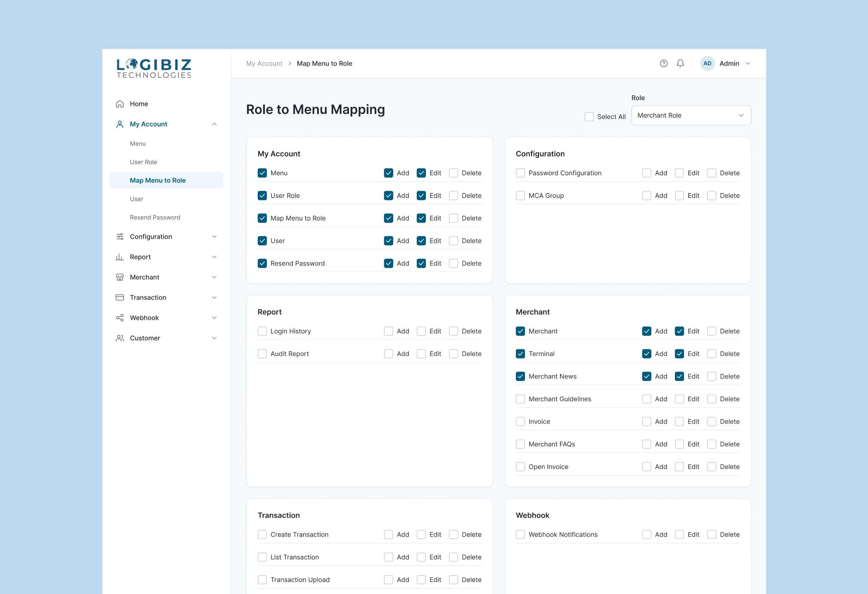Open the help question mark icon
The width and height of the screenshot is (868, 594).
coord(663,63)
